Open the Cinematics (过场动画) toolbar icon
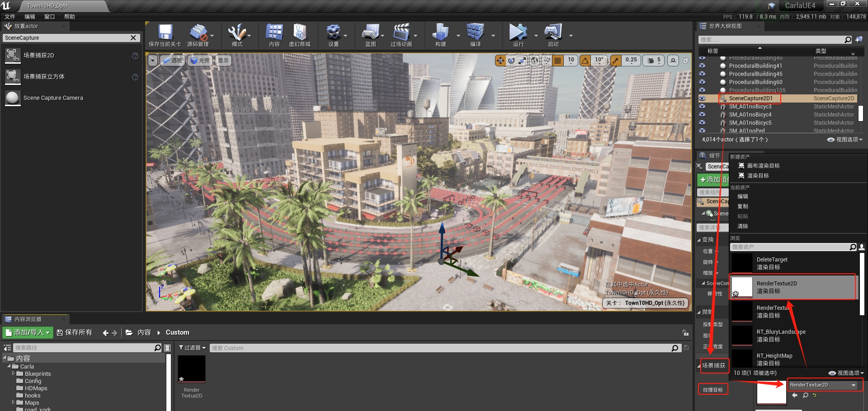 pyautogui.click(x=401, y=33)
